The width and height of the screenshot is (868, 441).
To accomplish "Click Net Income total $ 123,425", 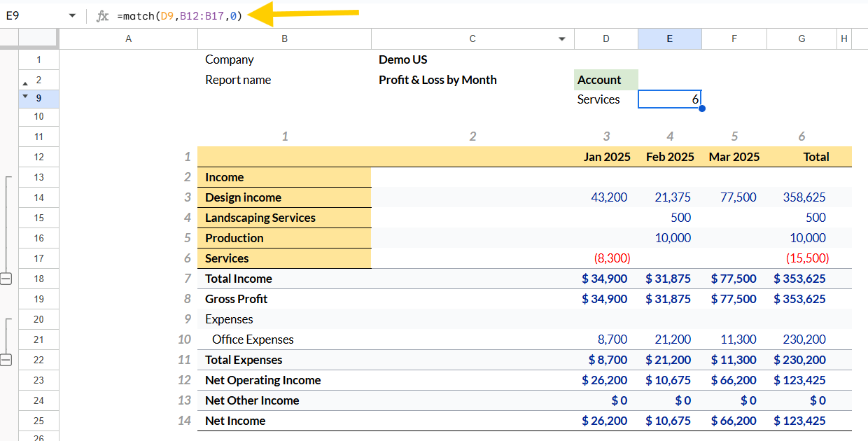I will (802, 421).
